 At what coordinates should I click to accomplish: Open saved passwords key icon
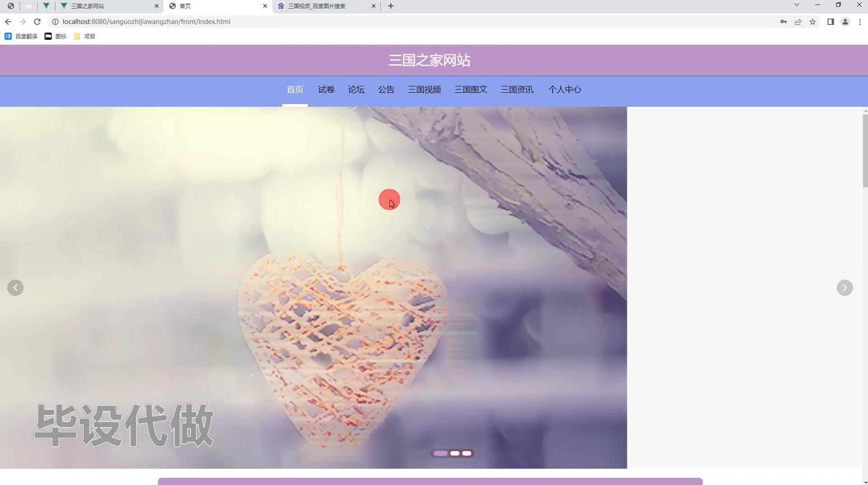coord(783,22)
